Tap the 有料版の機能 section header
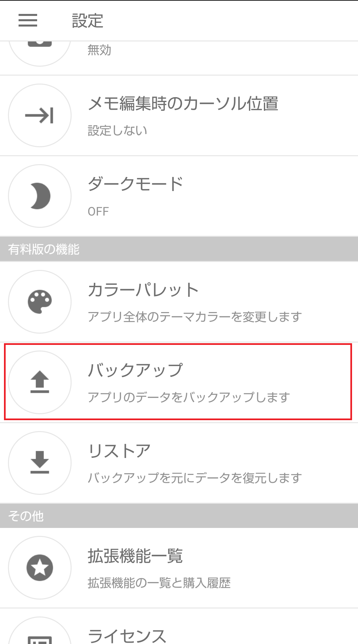 [x=179, y=249]
